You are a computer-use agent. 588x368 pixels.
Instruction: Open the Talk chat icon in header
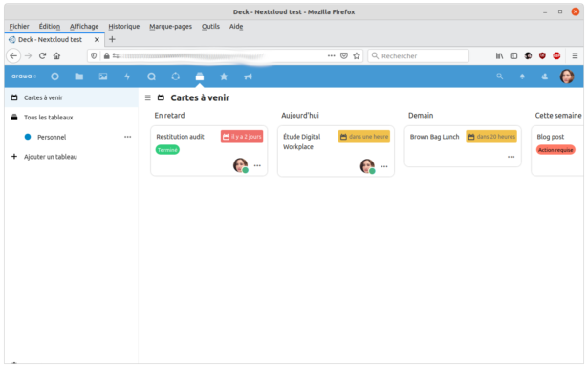pyautogui.click(x=151, y=76)
